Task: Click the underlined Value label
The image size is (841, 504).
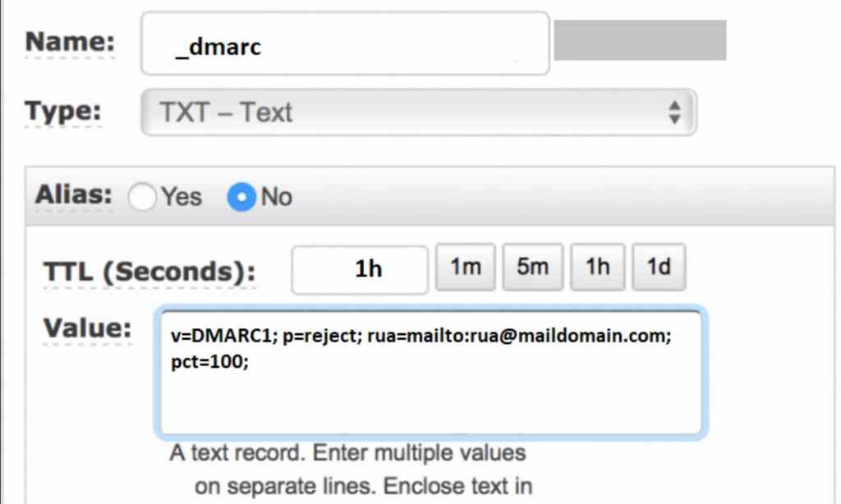Action: [86, 328]
